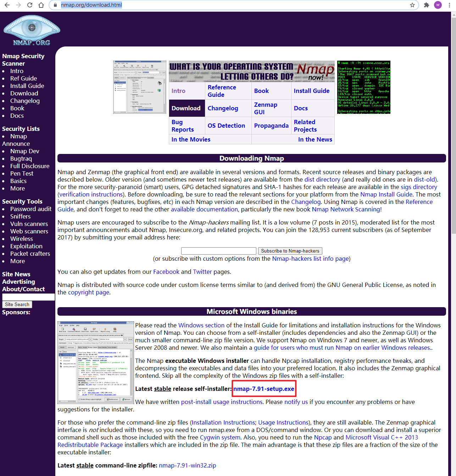The image size is (456, 476).
Task: Reload the page with the refresh icon
Action: click(30, 5)
